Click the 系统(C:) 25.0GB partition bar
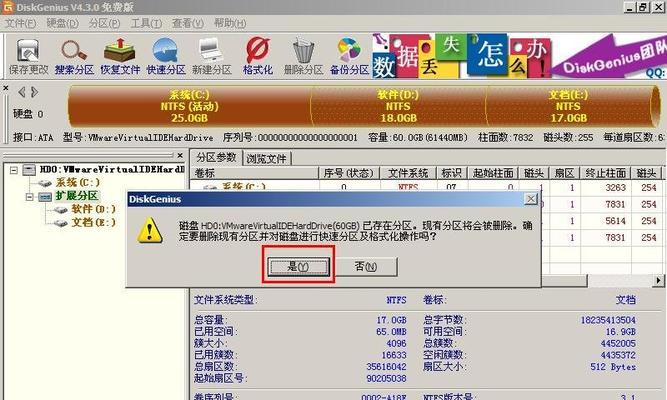This screenshot has width=667, height=400. point(190,106)
